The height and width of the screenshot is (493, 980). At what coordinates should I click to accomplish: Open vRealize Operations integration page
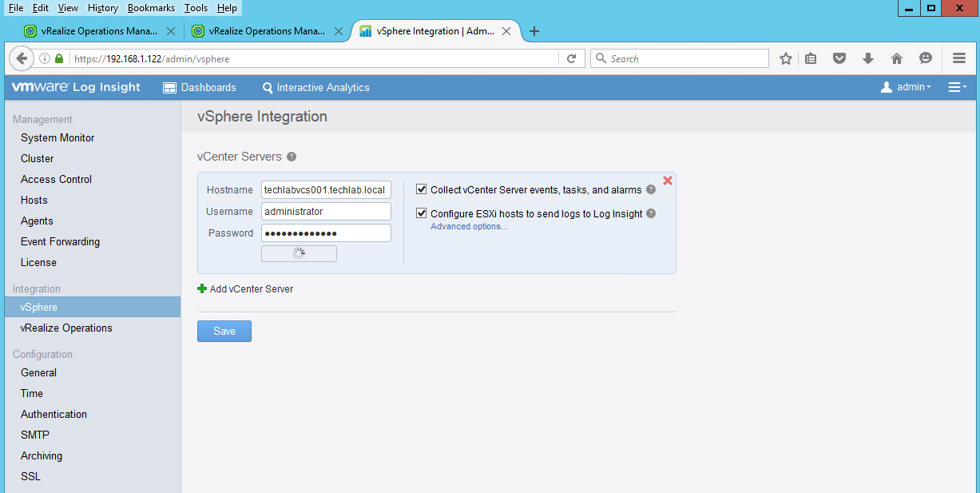66,328
